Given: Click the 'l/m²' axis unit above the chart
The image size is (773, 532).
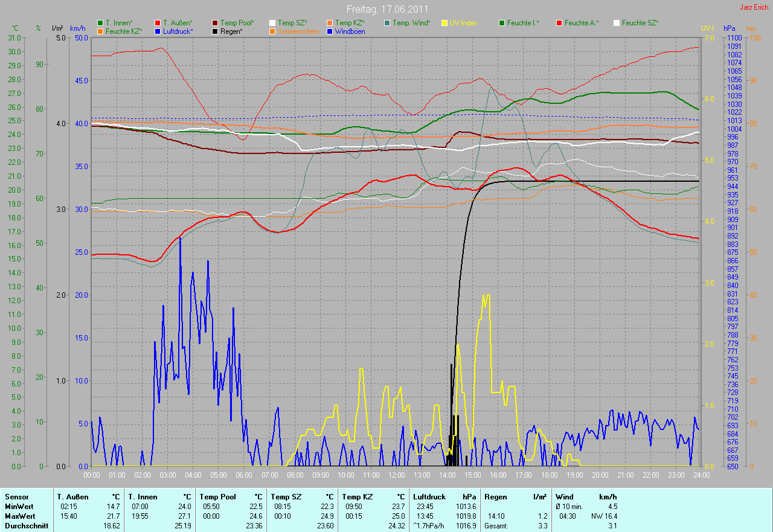Looking at the screenshot, I should pyautogui.click(x=57, y=28).
